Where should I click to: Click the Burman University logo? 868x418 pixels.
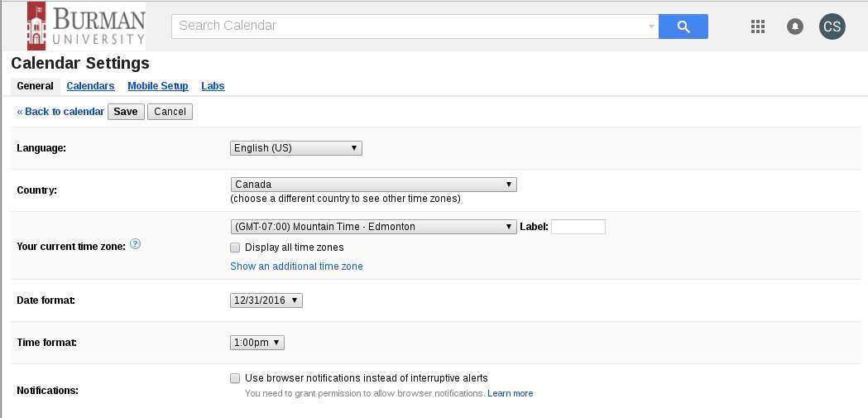(86, 26)
